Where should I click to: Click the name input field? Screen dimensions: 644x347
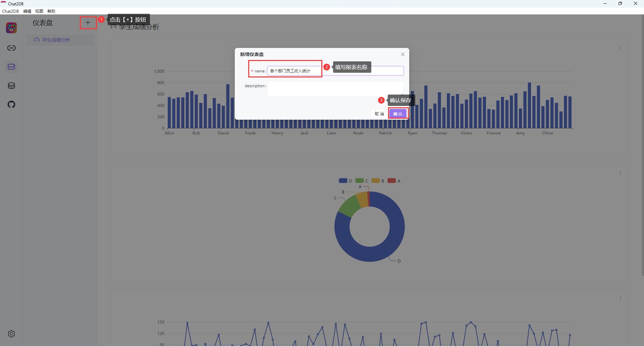(335, 71)
